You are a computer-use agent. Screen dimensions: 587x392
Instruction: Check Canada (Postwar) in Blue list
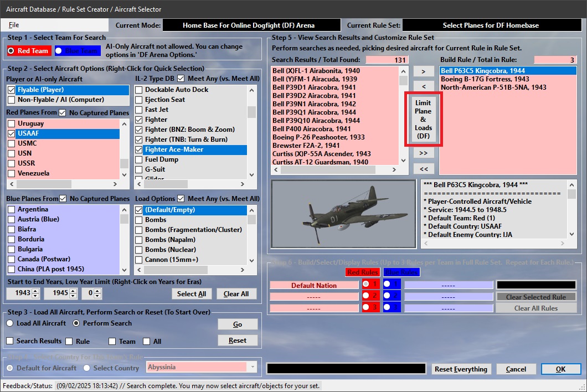[12, 259]
